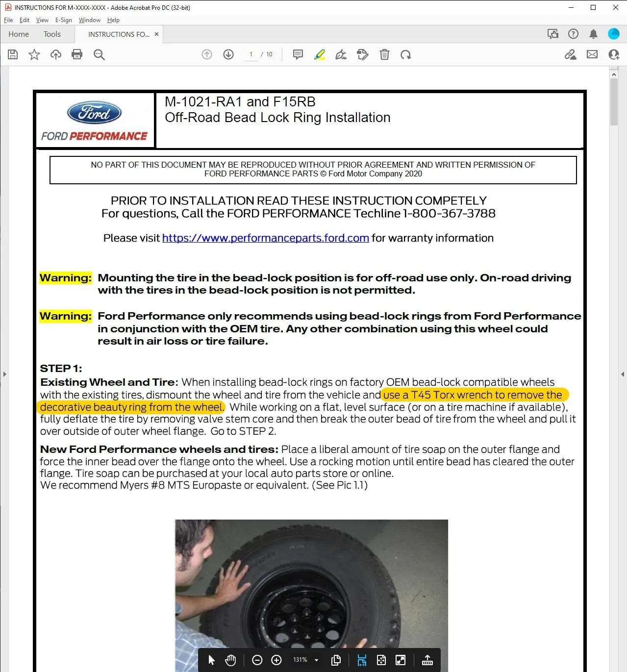The width and height of the screenshot is (627, 672).
Task: Expand the left navigation pane
Action: tap(4, 374)
